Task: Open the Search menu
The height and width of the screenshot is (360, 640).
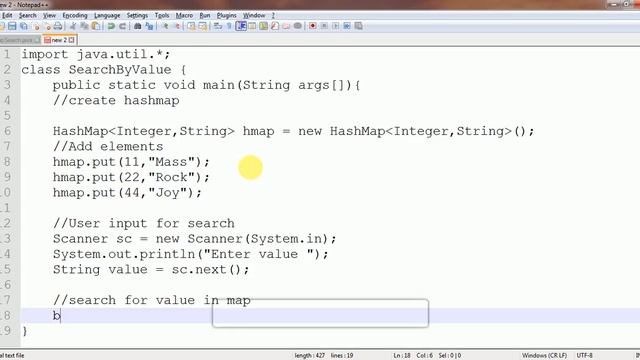Action: pos(27,16)
